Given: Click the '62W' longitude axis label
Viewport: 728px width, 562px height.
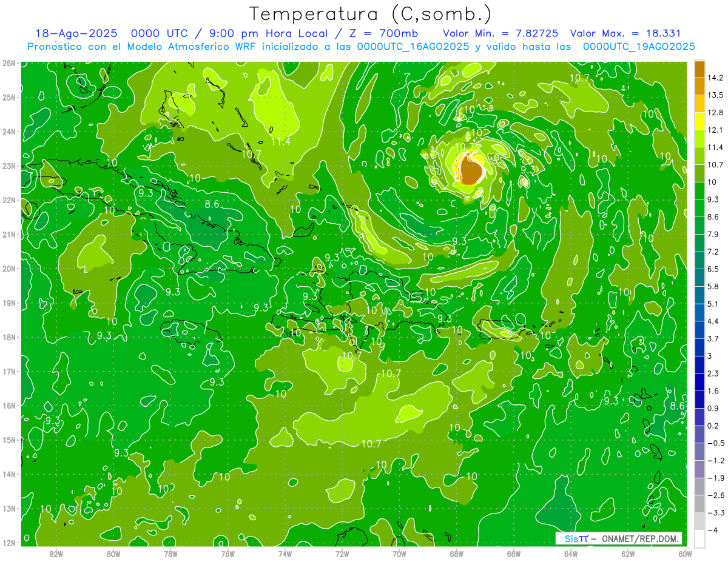Looking at the screenshot, I should [x=628, y=553].
